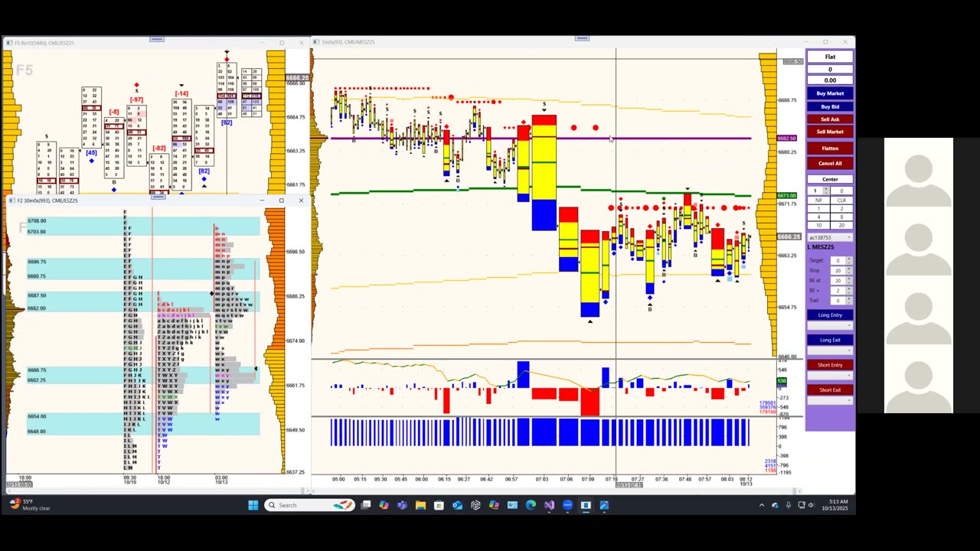The height and width of the screenshot is (551, 980).
Task: Click the Long Exit button
Action: [x=830, y=340]
